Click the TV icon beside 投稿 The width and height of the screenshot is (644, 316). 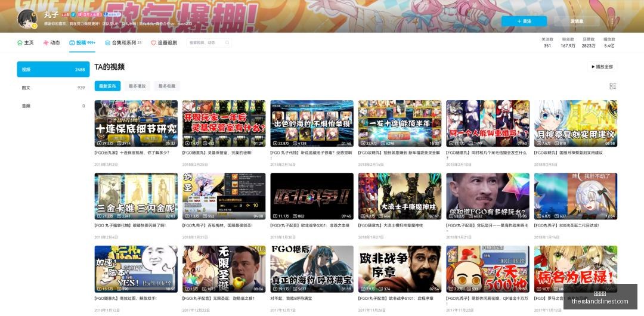tap(72, 43)
